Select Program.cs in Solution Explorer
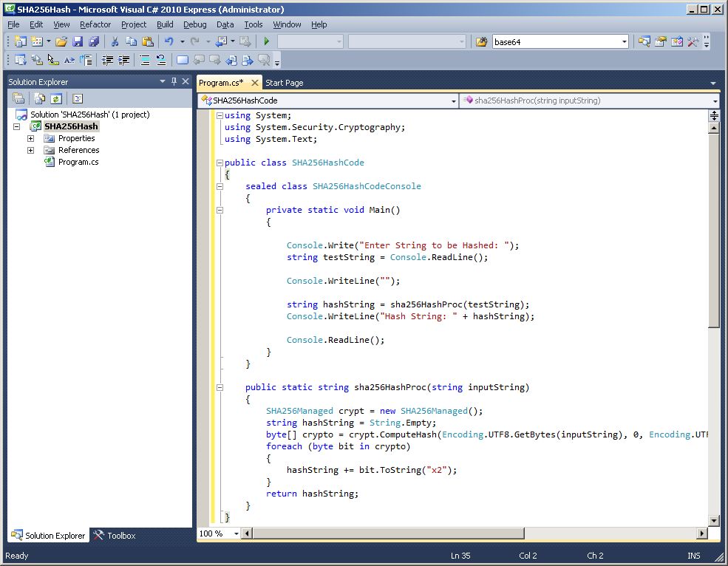This screenshot has width=728, height=566. pyautogui.click(x=78, y=162)
